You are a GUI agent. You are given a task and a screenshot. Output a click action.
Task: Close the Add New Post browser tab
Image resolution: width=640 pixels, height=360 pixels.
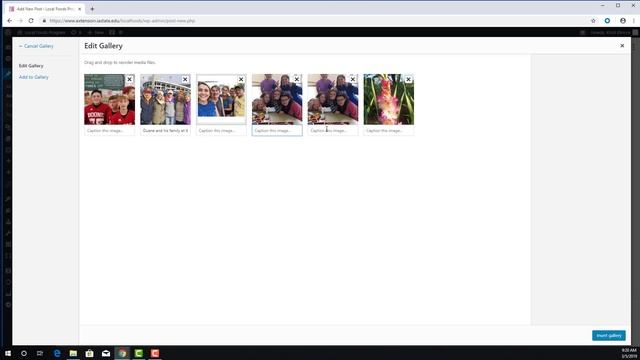pyautogui.click(x=80, y=9)
